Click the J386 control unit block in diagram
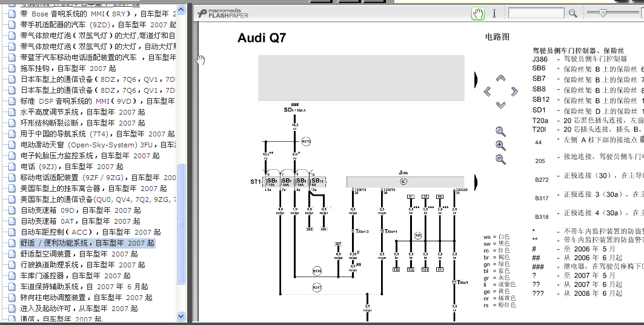644x325 pixels. pyautogui.click(x=405, y=182)
